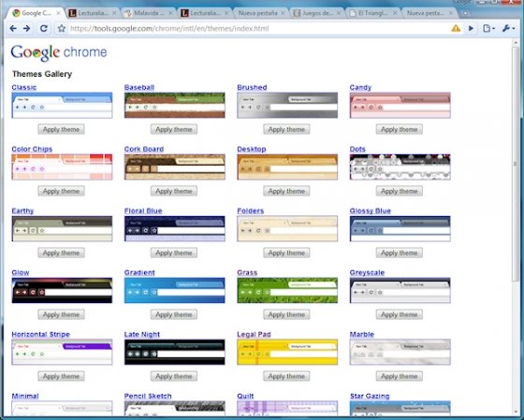Click the Earthy theme preview thumbnail

(62, 228)
